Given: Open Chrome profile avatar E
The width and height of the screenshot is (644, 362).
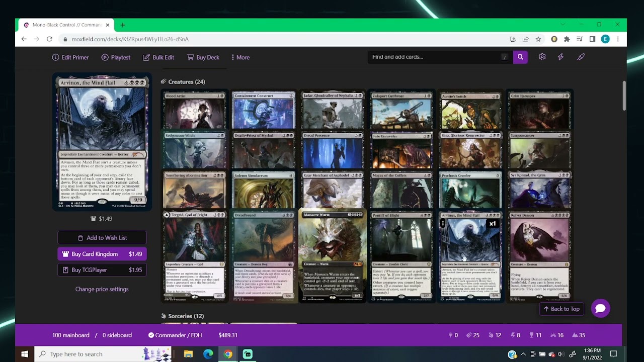Looking at the screenshot, I should tap(605, 39).
